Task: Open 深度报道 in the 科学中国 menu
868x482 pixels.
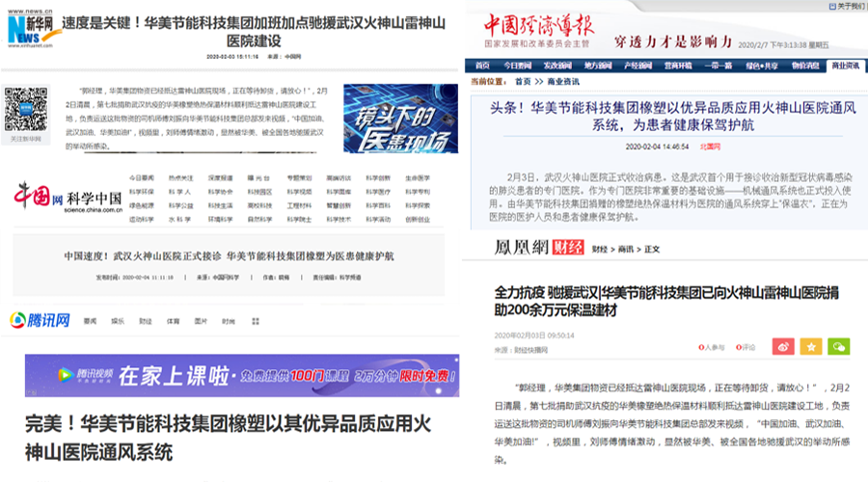Action: (220, 178)
